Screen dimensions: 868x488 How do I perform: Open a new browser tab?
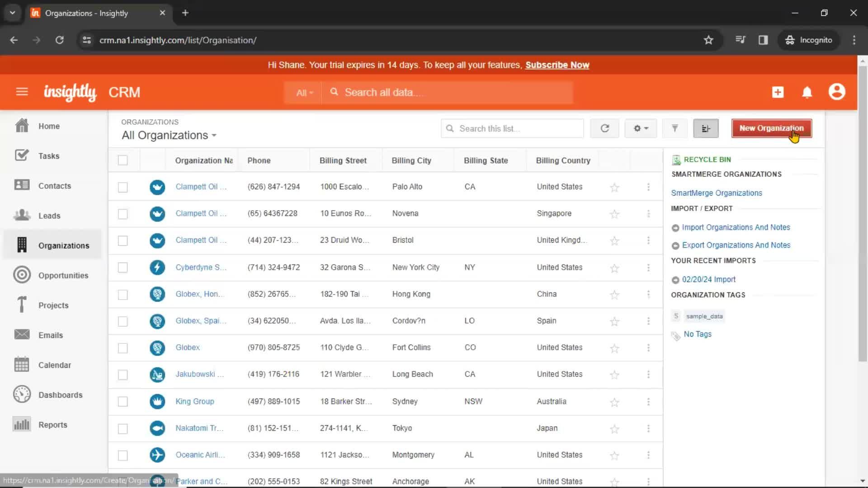(x=185, y=13)
